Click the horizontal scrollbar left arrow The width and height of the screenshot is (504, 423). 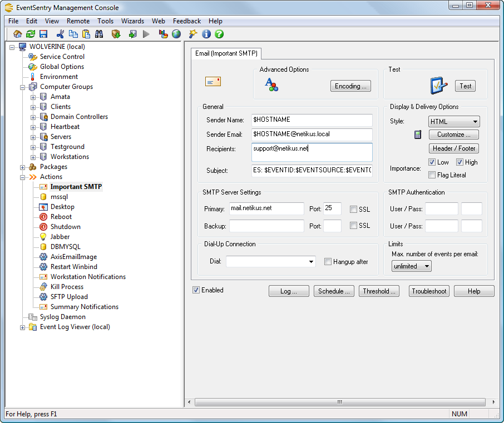pyautogui.click(x=189, y=402)
